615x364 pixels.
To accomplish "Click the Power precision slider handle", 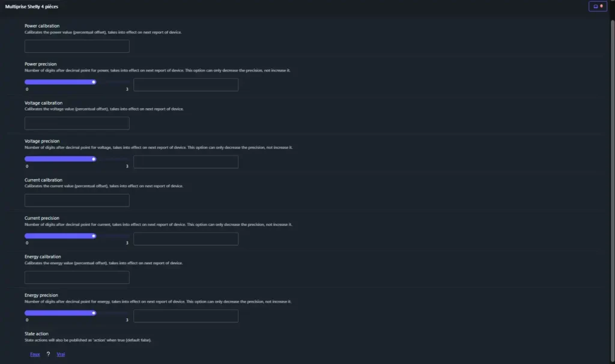I will coord(94,82).
